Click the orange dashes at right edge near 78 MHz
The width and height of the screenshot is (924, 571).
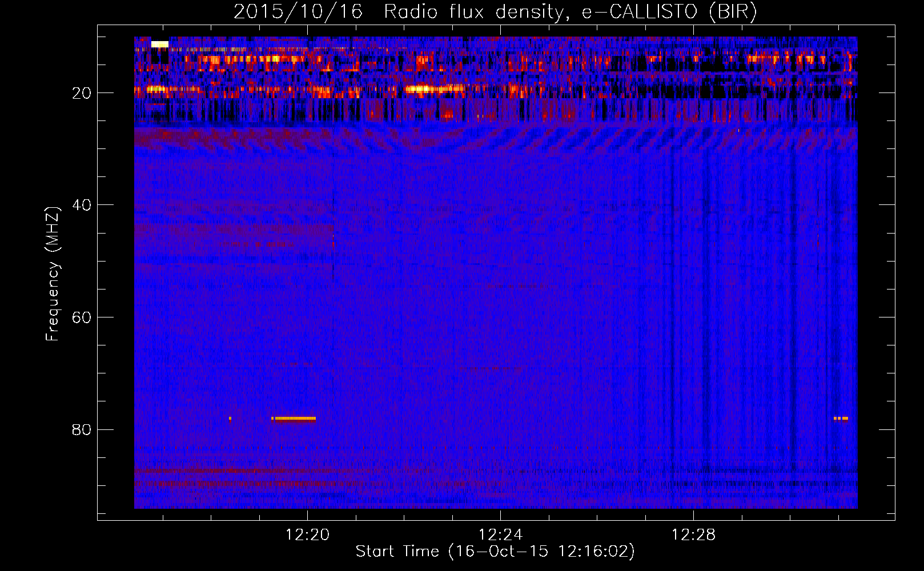click(841, 419)
